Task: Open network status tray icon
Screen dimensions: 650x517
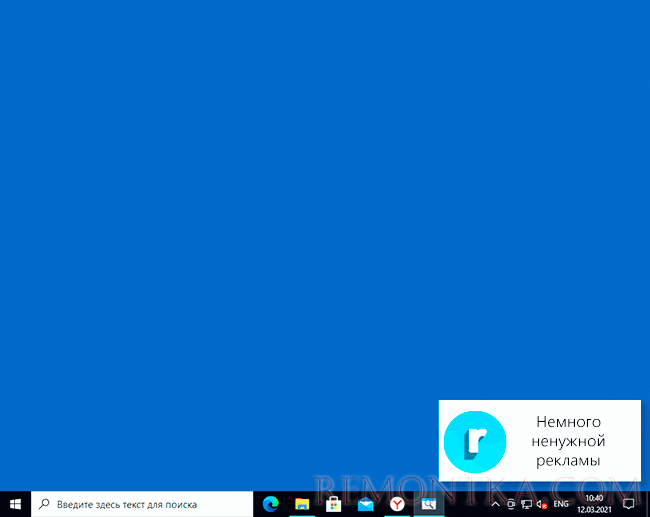Action: [x=526, y=504]
